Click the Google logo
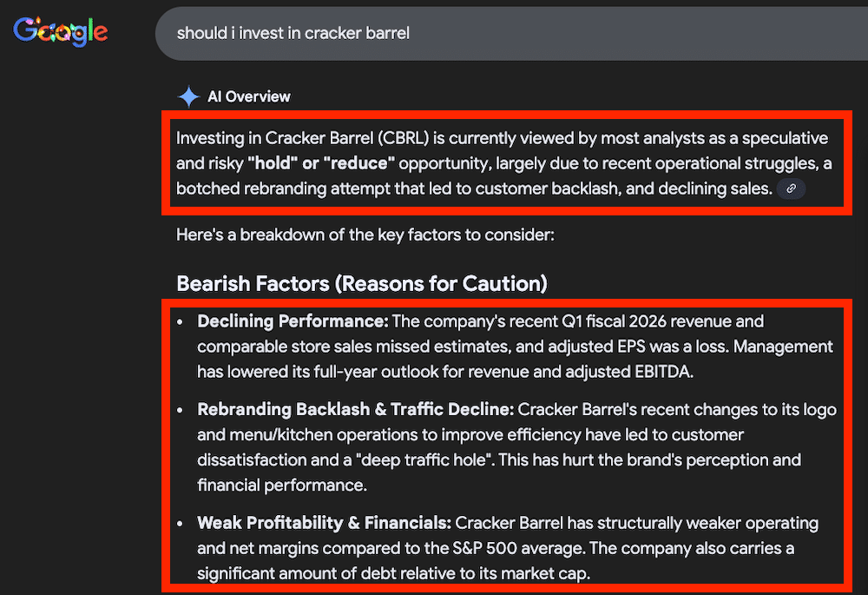 [61, 32]
